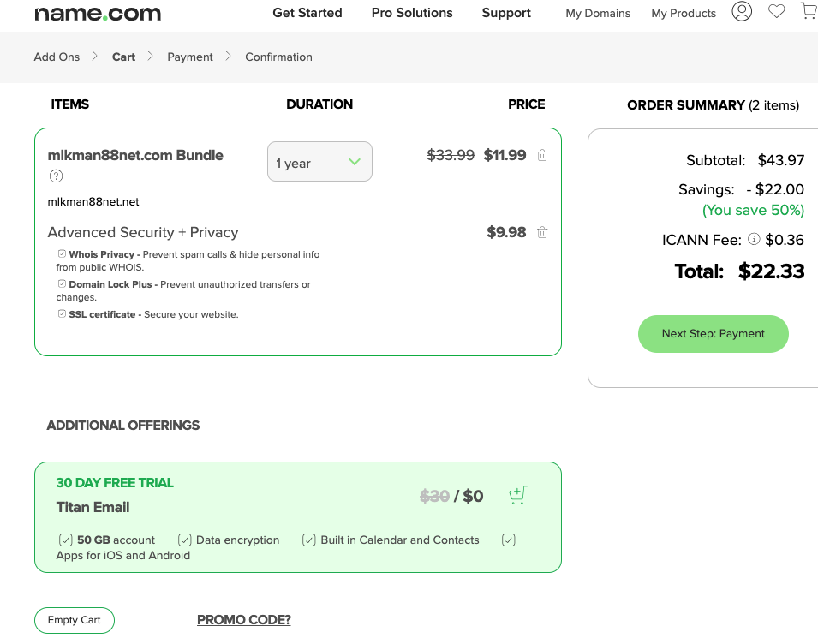Remove Advanced Security + Privacy using trash icon
Screen dimensions: 818x644
[542, 232]
